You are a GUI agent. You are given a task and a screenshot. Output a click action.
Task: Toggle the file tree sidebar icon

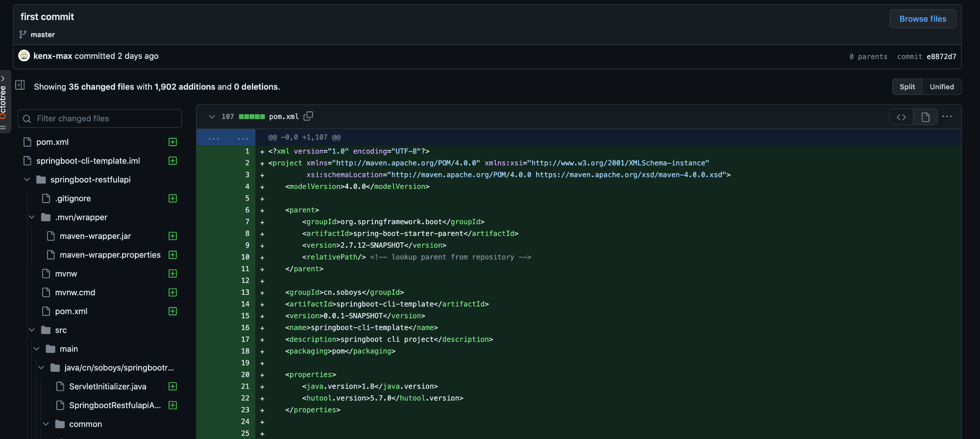20,85
